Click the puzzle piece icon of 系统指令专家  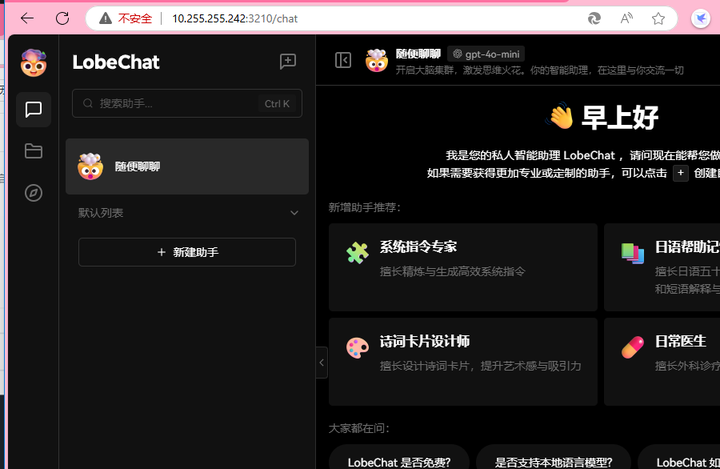point(357,253)
